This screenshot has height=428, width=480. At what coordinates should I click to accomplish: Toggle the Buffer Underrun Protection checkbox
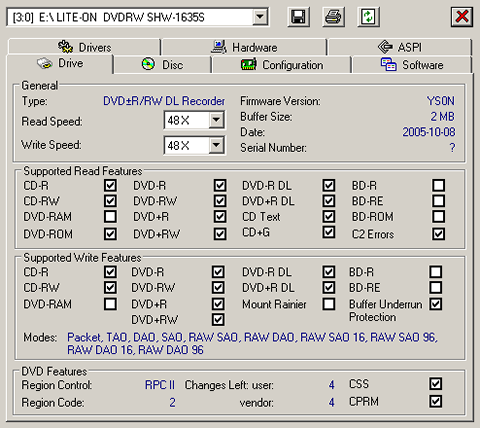tap(436, 304)
